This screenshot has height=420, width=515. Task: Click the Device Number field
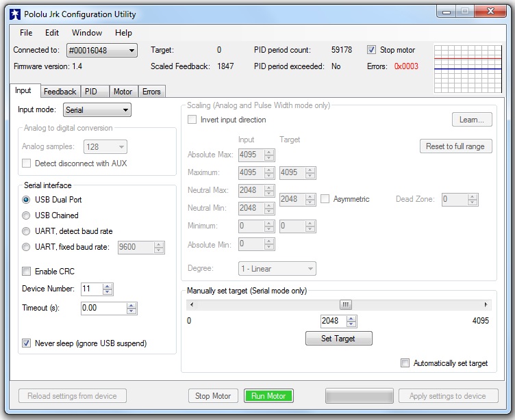pos(91,289)
